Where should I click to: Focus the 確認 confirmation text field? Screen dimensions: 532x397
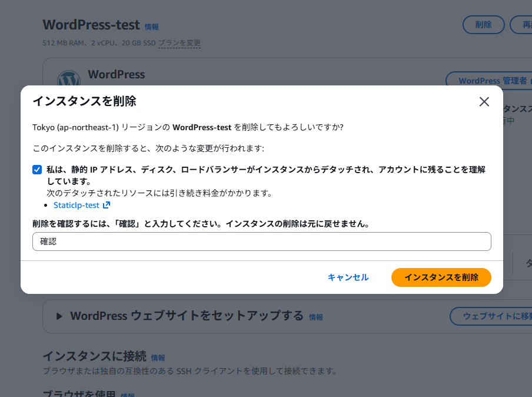tap(262, 241)
